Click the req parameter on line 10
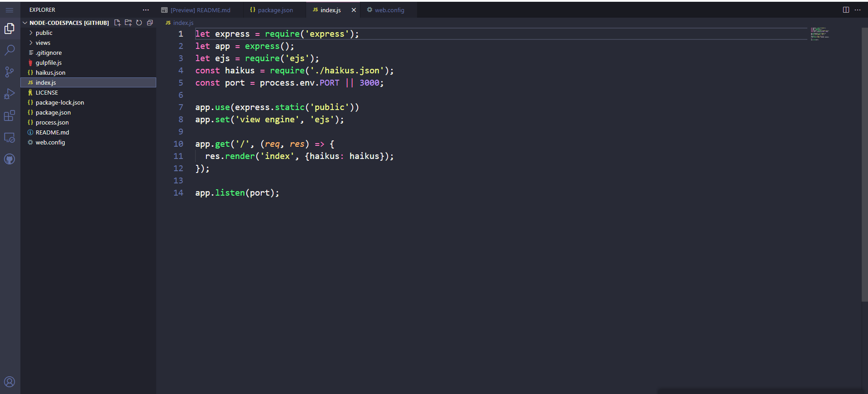The width and height of the screenshot is (868, 394). pyautogui.click(x=272, y=144)
